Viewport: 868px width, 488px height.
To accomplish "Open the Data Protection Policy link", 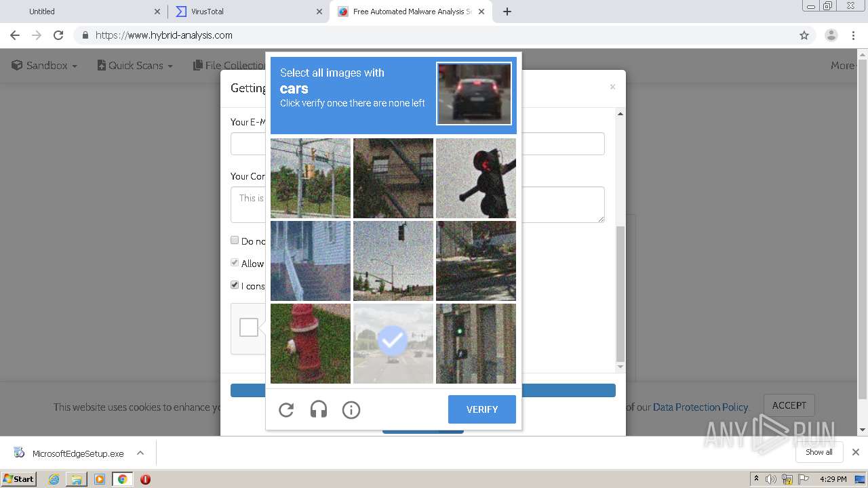I will point(701,407).
